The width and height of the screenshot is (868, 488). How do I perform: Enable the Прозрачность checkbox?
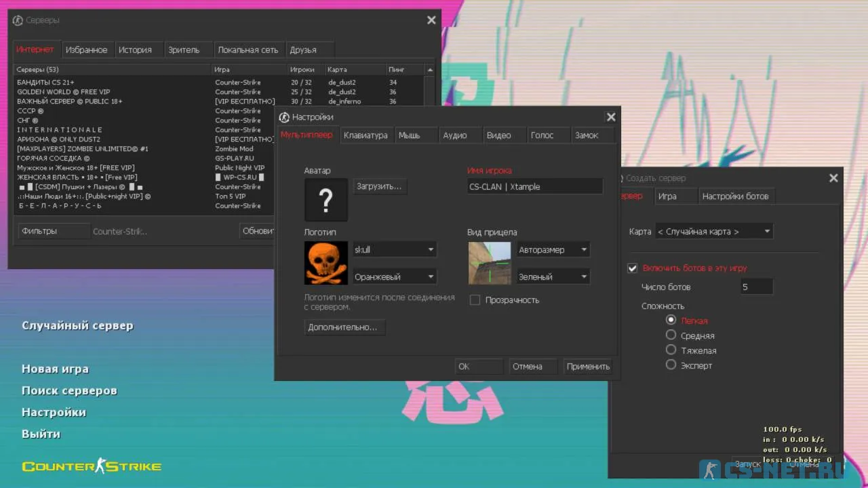coord(475,300)
